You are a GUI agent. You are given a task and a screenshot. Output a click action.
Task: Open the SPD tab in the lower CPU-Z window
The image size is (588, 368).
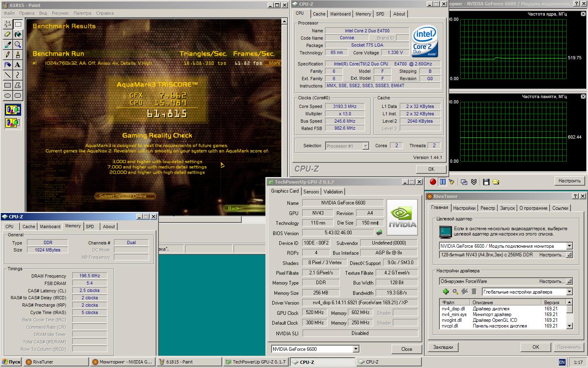tap(90, 227)
